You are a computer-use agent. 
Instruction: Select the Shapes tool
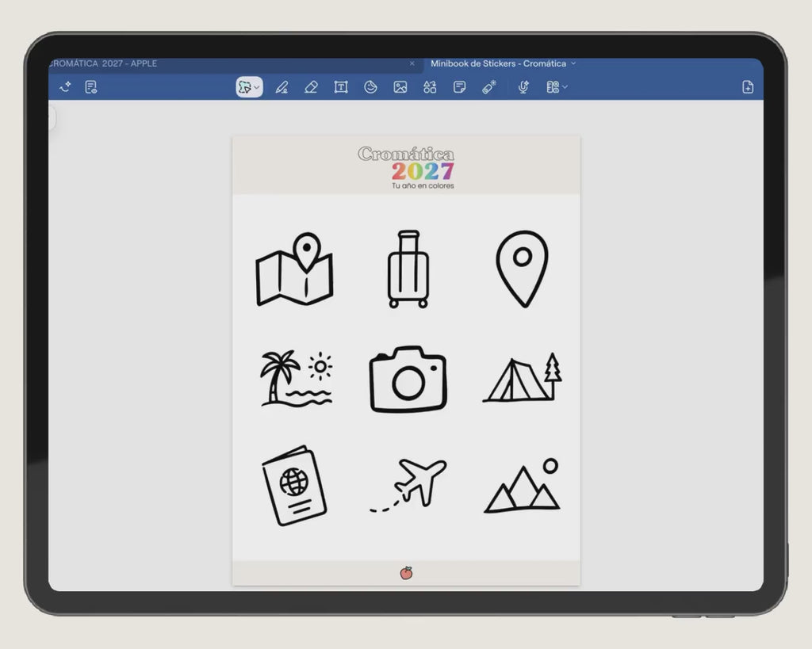point(430,87)
